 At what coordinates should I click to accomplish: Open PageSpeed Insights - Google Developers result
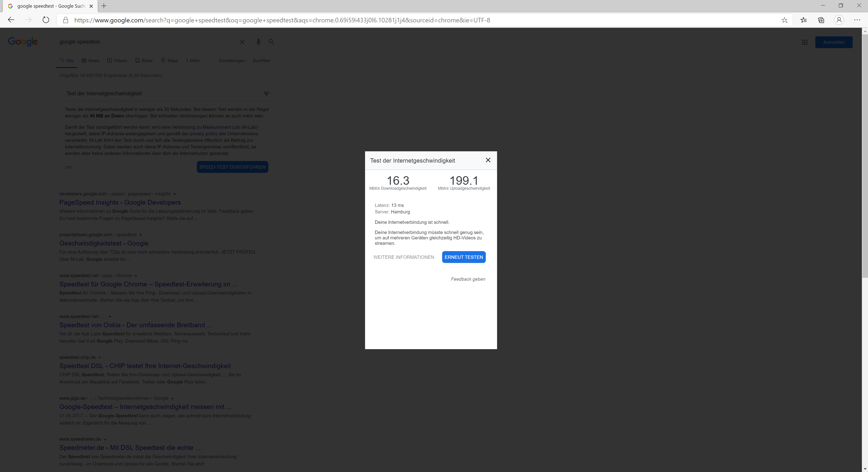(120, 202)
